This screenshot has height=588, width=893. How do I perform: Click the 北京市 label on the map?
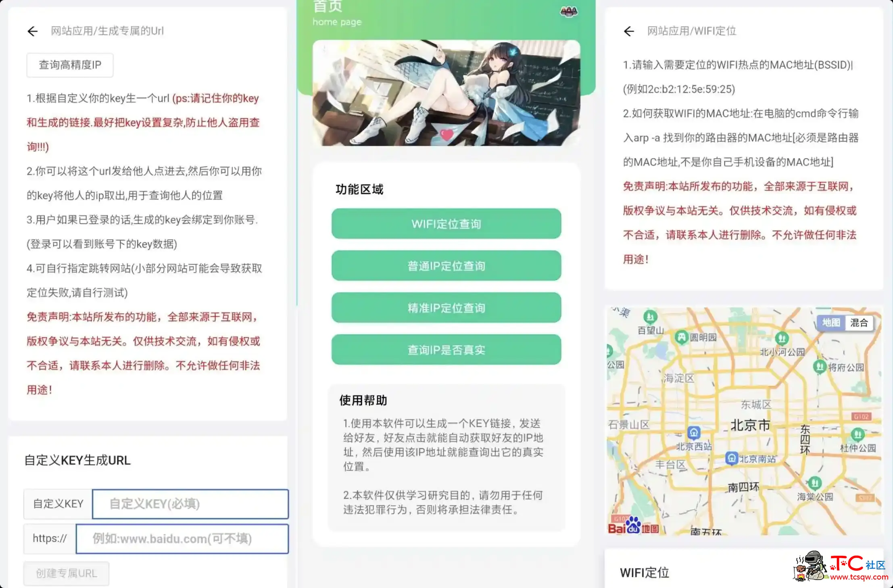(751, 425)
